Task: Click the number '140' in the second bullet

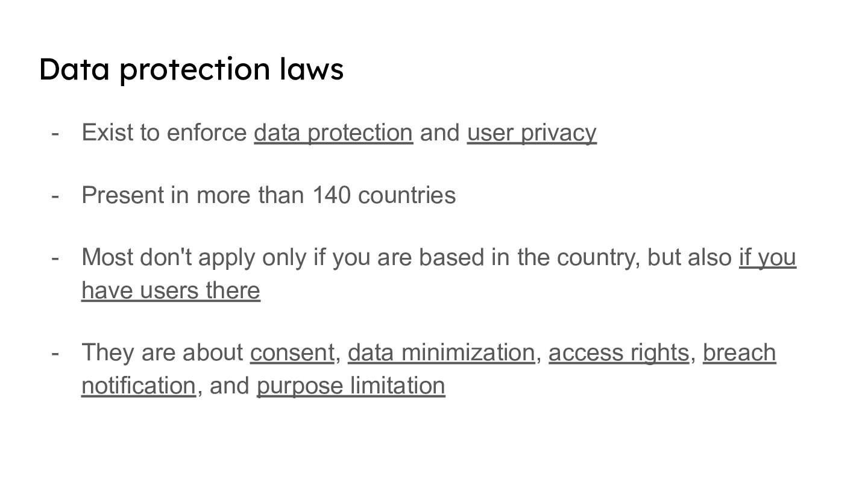Action: [331, 195]
